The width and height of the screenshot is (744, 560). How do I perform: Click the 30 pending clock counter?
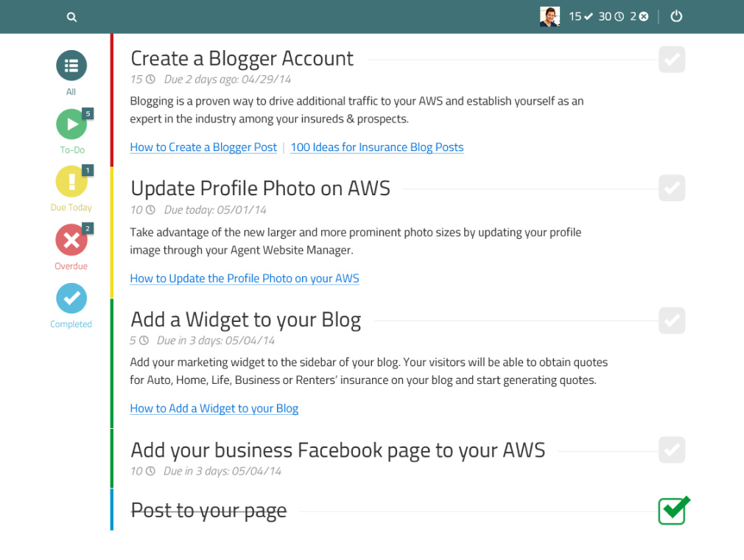611,16
